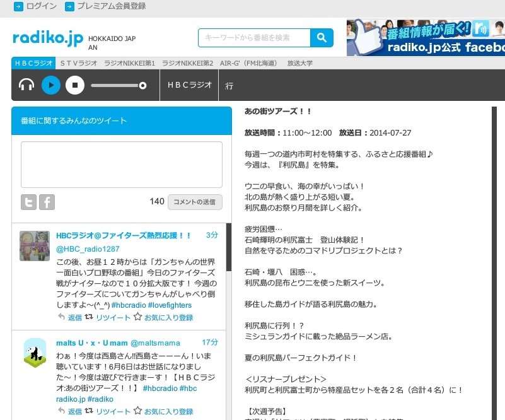This screenshot has height=420, width=505.
Task: Click the headphones icon in player
Action: (26, 85)
